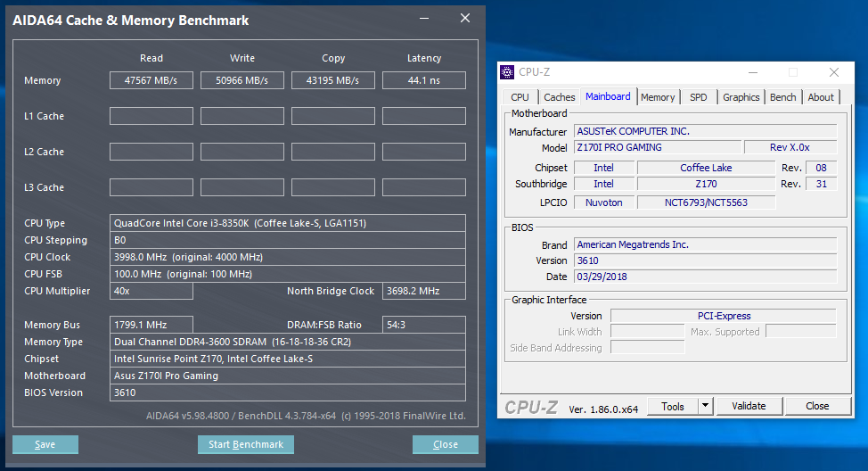Viewport: 868px width, 471px height.
Task: Click the empty Max. Supported field
Action: click(801, 331)
